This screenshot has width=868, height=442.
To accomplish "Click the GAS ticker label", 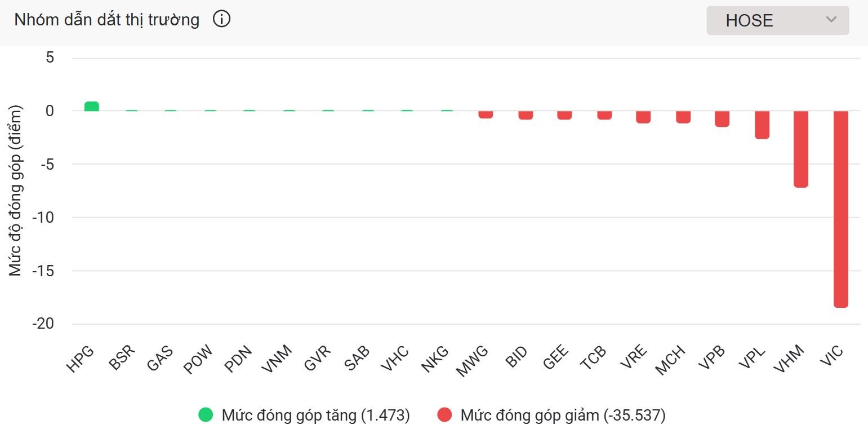I will [159, 358].
